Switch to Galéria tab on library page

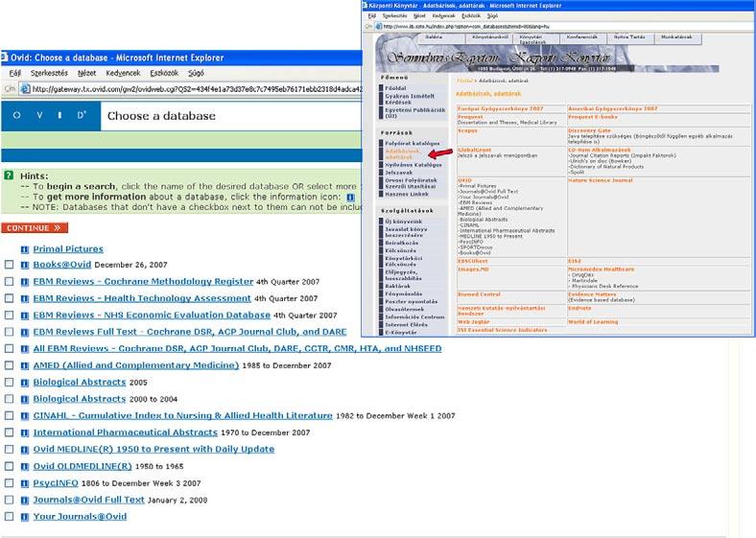[434, 37]
